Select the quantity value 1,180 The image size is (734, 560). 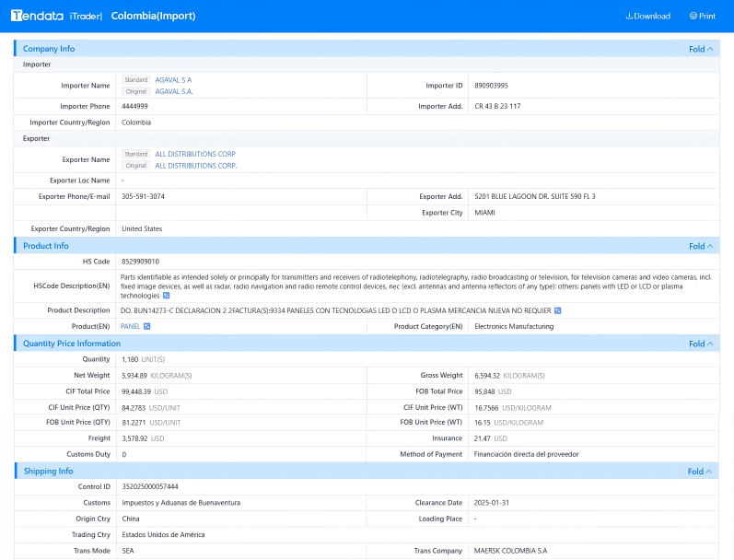[130, 359]
